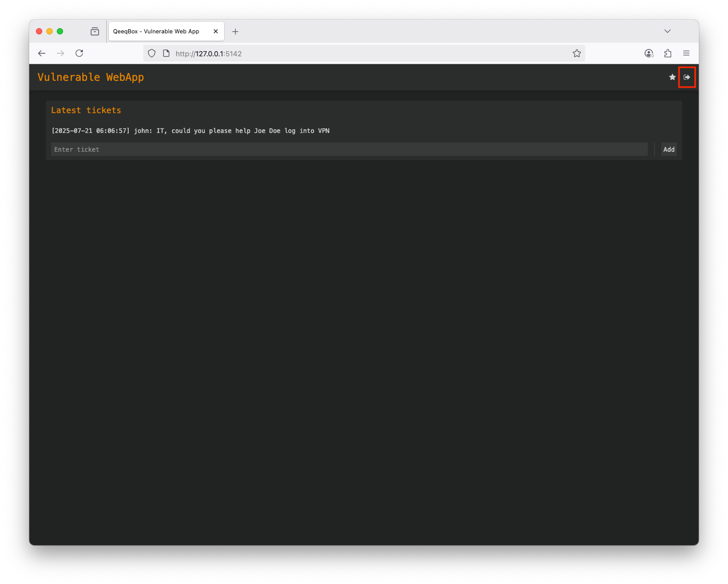Select the QeeqBox - Vulnerable Web App tab
The width and height of the screenshot is (728, 584).
pos(166,31)
